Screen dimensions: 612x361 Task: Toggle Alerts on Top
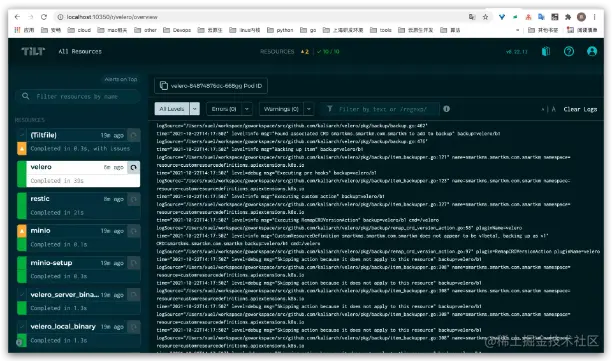(121, 79)
